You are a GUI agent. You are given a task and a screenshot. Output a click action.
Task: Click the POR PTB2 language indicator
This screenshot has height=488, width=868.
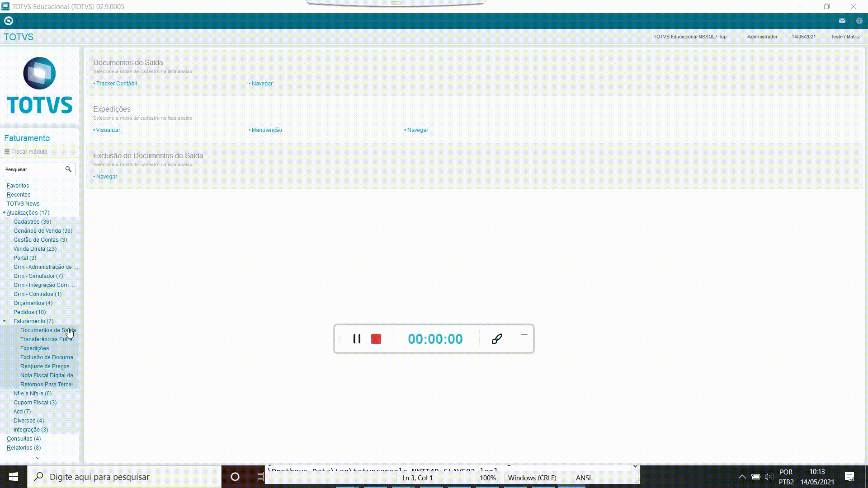tap(786, 477)
